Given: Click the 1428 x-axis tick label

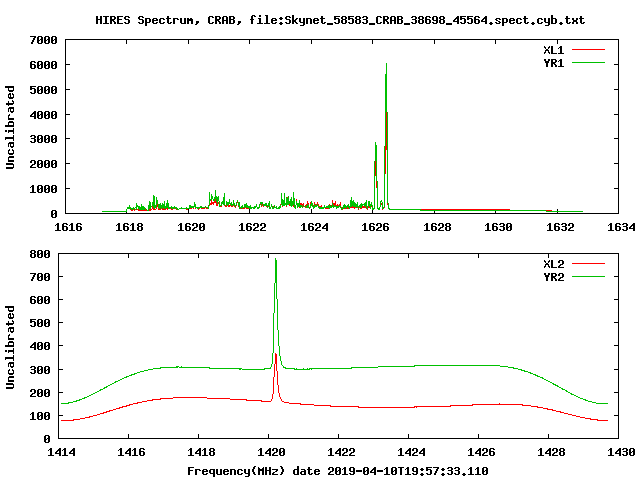Looking at the screenshot, I should (x=551, y=452).
